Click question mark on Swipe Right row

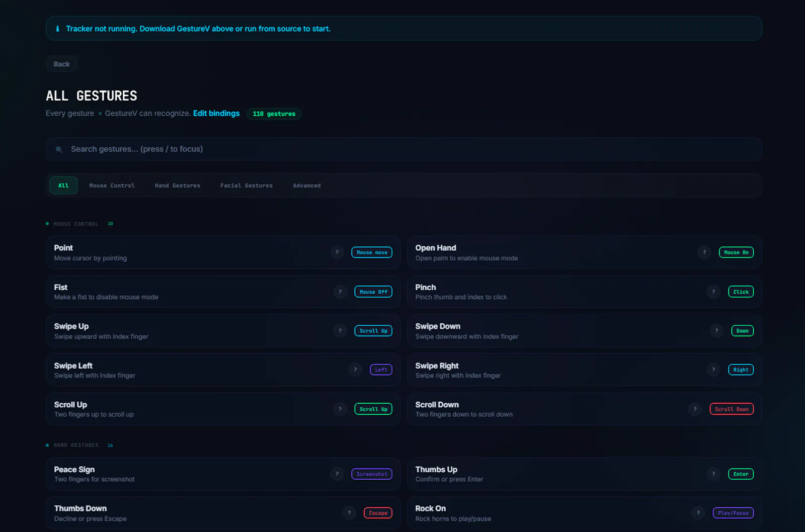point(713,370)
